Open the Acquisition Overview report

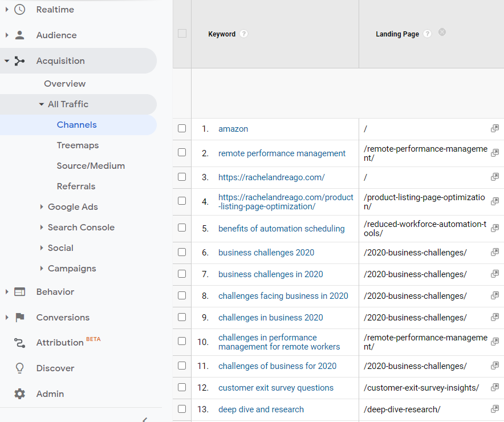tap(65, 84)
